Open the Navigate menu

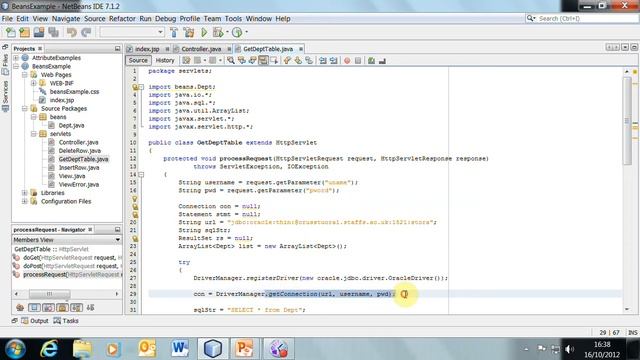66,18
